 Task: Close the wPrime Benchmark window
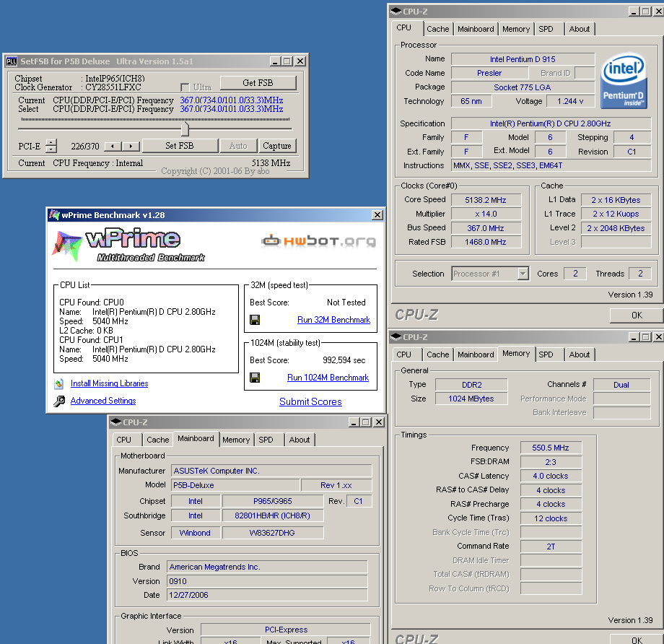pyautogui.click(x=377, y=215)
